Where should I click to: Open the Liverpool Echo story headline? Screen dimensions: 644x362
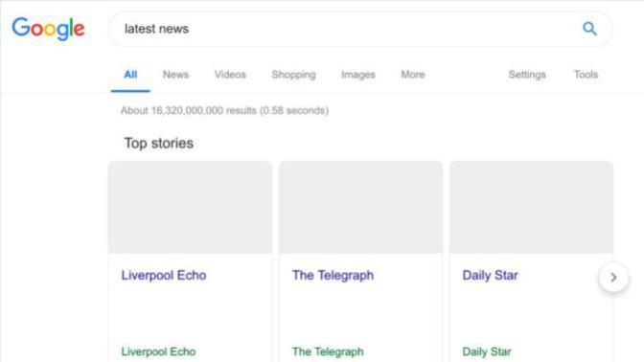point(164,276)
